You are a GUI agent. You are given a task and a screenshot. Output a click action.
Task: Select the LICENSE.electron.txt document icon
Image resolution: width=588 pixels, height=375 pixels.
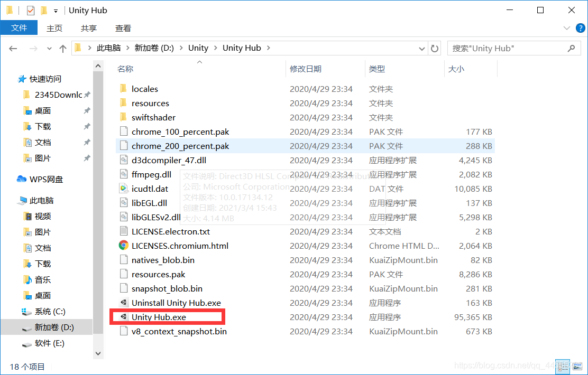tap(123, 231)
